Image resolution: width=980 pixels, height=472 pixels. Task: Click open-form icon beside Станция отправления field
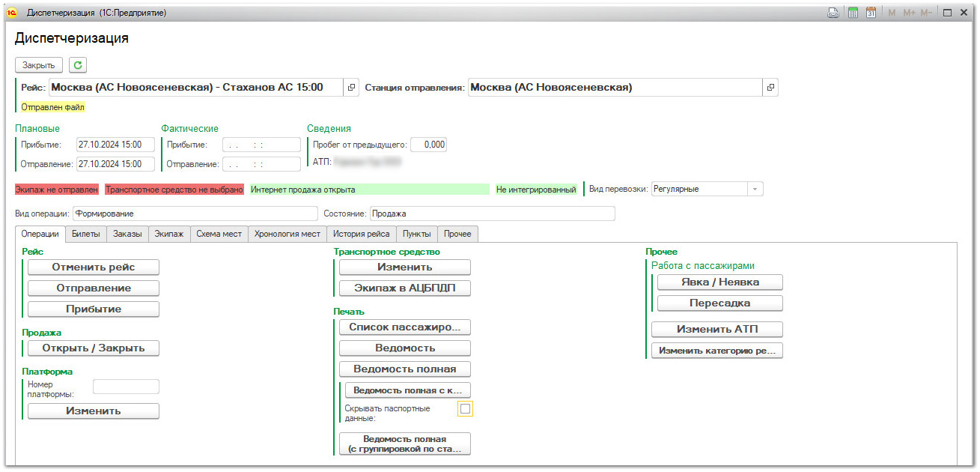click(x=770, y=88)
